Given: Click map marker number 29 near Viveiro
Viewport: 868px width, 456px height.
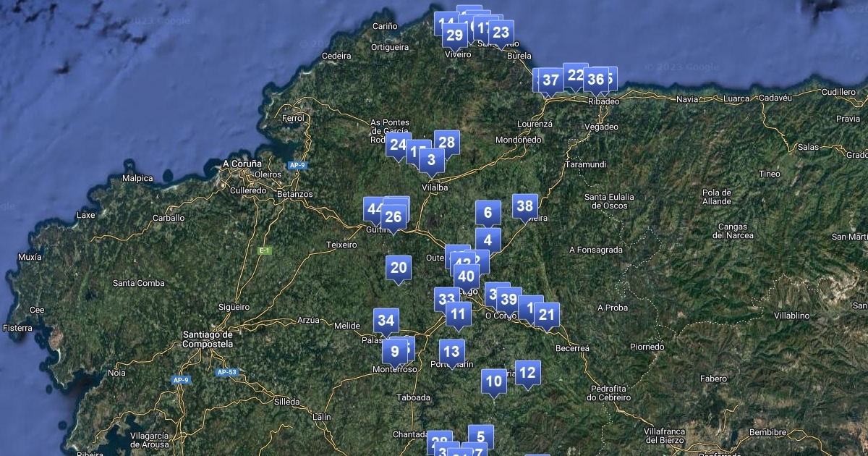Looking at the screenshot, I should tap(455, 35).
